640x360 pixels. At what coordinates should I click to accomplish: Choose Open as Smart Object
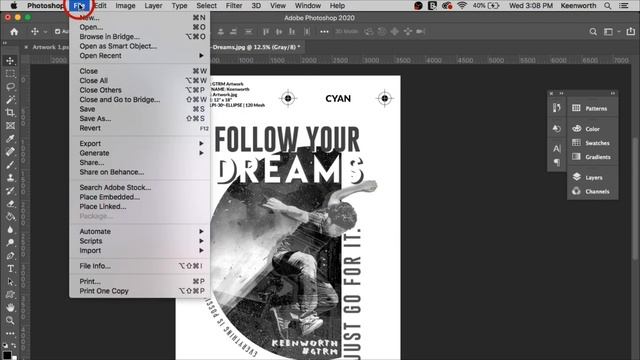click(140, 46)
